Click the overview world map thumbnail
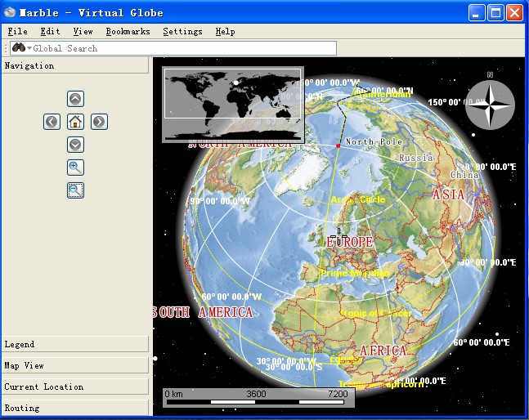Screen dimensions: 529x420 pos(233,105)
